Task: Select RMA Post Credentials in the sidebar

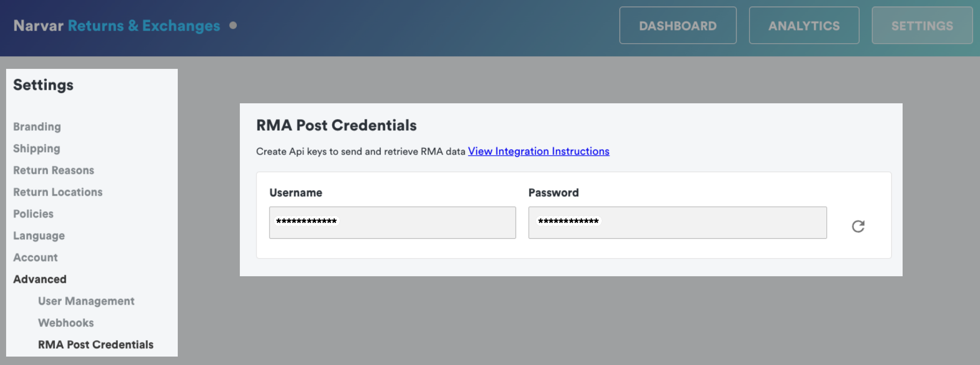Action: [96, 345]
